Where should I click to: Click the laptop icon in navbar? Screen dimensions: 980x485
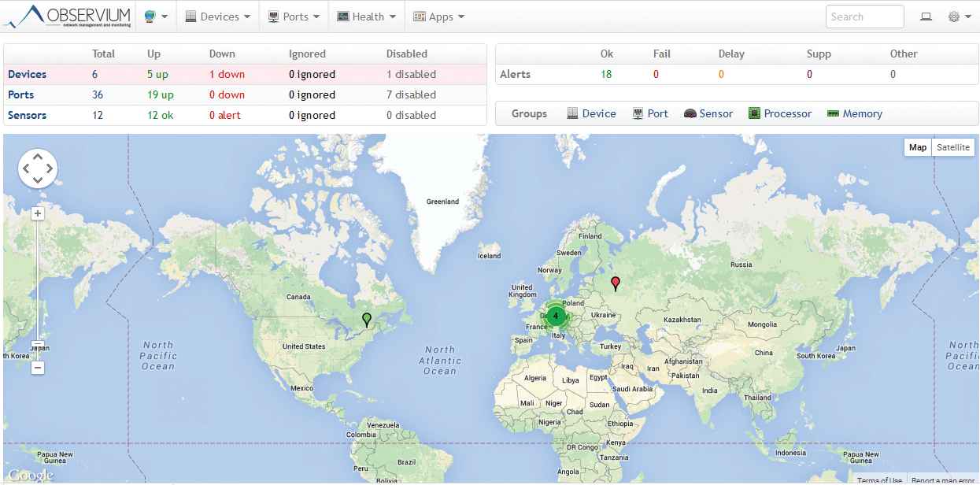pyautogui.click(x=926, y=17)
